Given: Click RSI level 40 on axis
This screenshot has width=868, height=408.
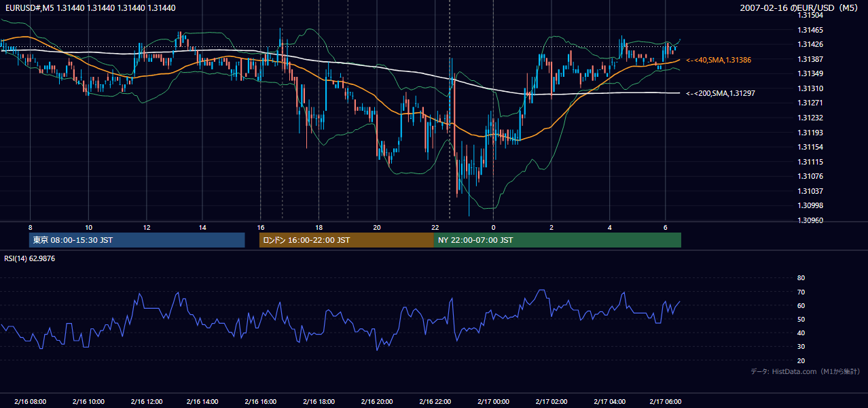Looking at the screenshot, I should click(x=801, y=333).
